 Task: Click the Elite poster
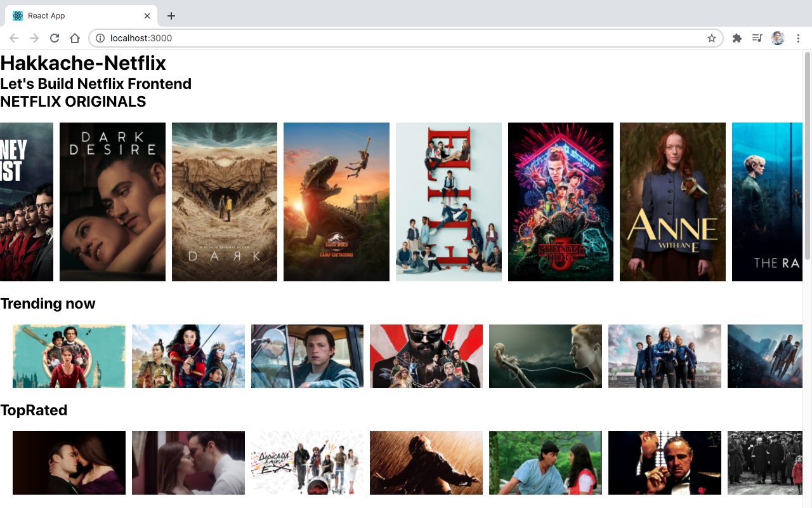(449, 202)
